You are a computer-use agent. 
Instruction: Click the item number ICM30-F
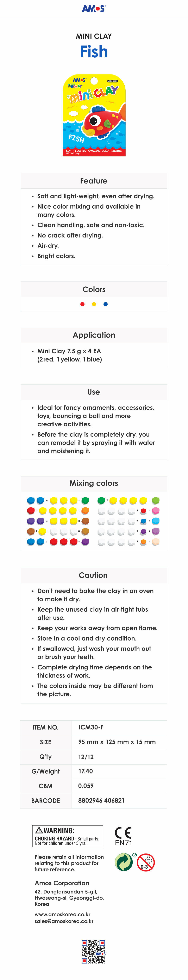point(91,727)
